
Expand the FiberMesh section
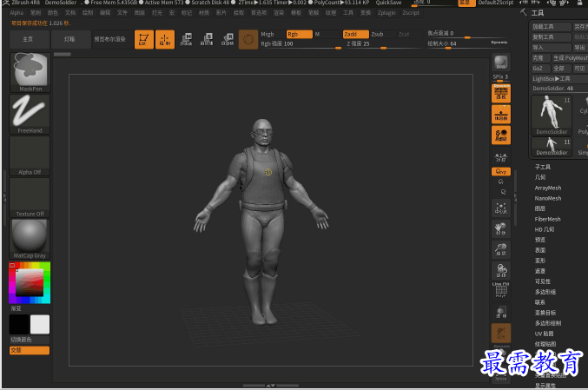point(547,219)
